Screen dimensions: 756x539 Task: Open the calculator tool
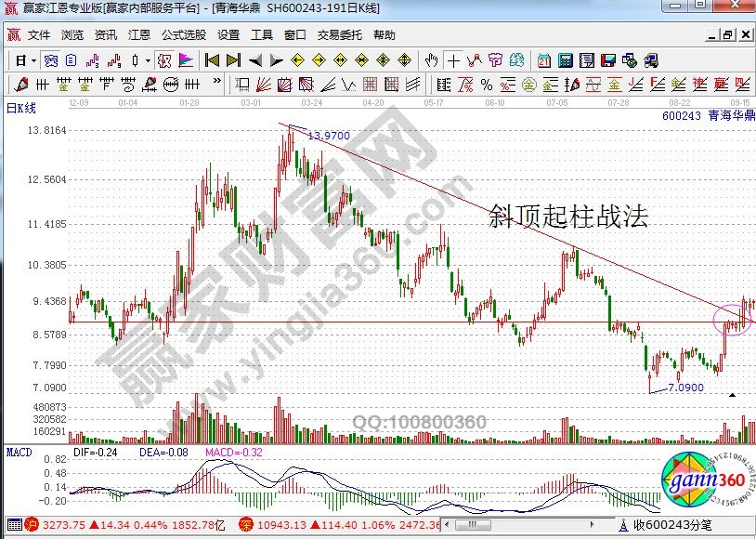[x=565, y=60]
